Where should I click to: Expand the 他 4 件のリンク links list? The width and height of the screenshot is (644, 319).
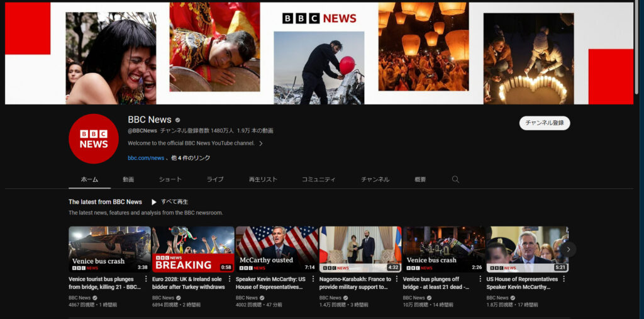(191, 158)
